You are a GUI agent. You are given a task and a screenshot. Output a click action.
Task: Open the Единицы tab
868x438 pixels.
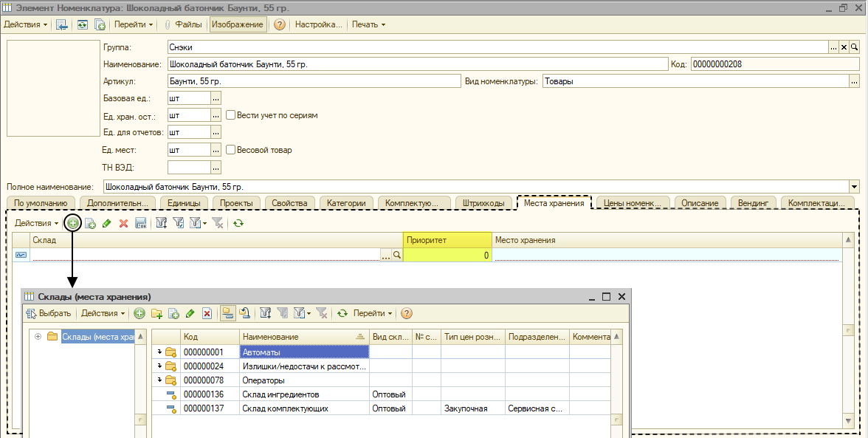click(x=184, y=203)
